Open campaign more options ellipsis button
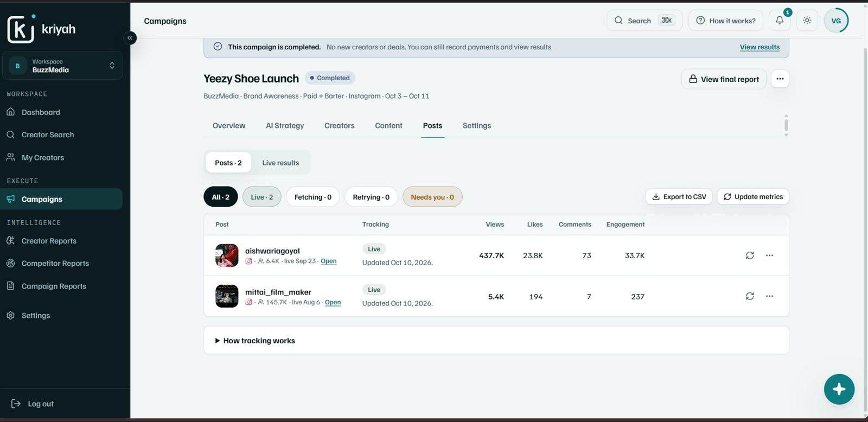Viewport: 868px width, 422px height. tap(780, 79)
